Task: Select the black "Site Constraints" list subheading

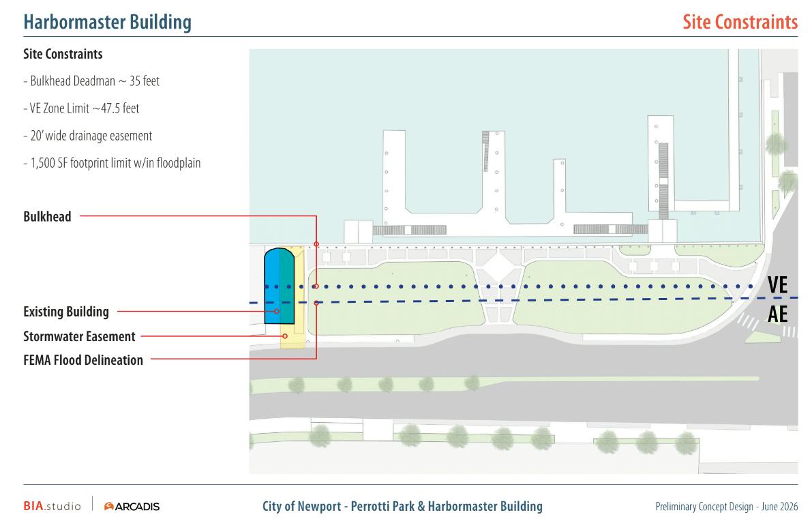Action: coord(63,54)
